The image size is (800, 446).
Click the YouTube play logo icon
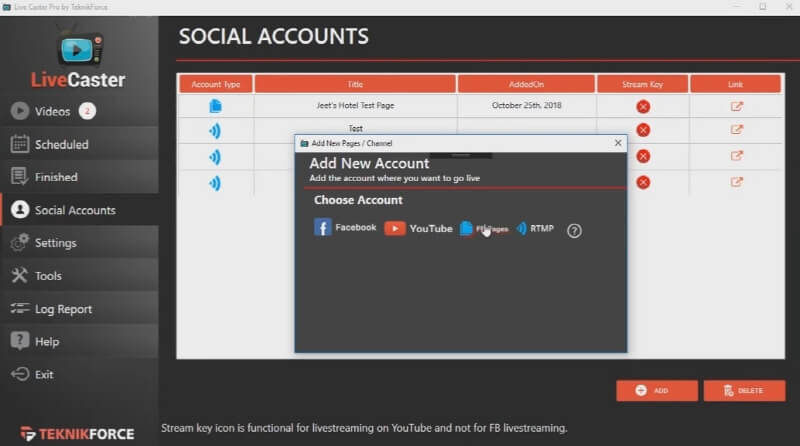pos(395,228)
